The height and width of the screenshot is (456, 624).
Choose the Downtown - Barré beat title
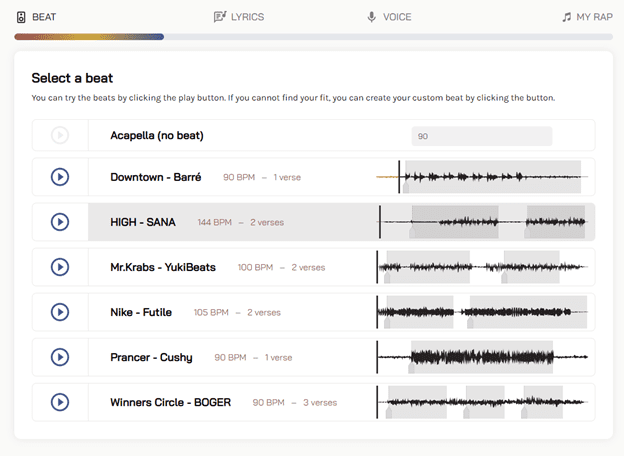(156, 177)
